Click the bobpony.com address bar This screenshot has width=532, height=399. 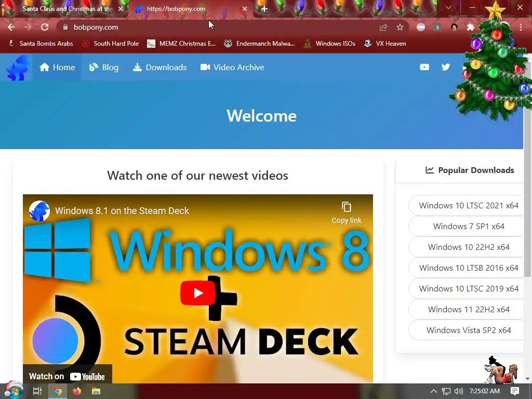point(217,27)
